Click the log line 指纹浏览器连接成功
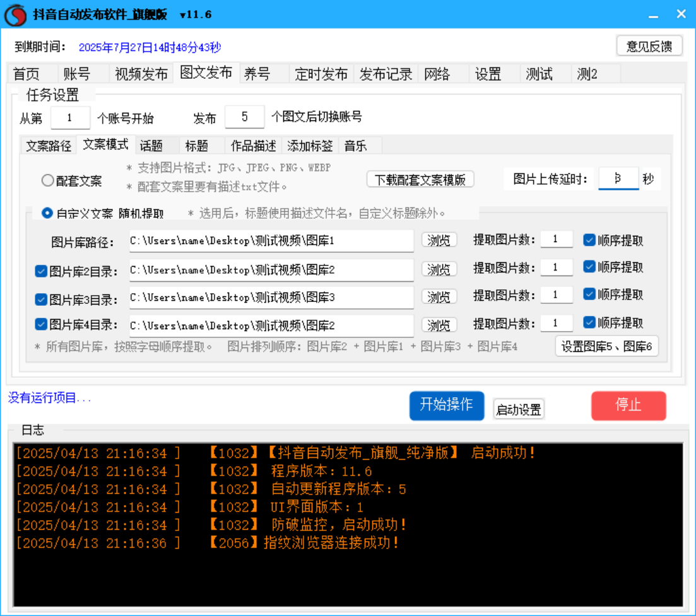696x616 pixels. (x=208, y=543)
